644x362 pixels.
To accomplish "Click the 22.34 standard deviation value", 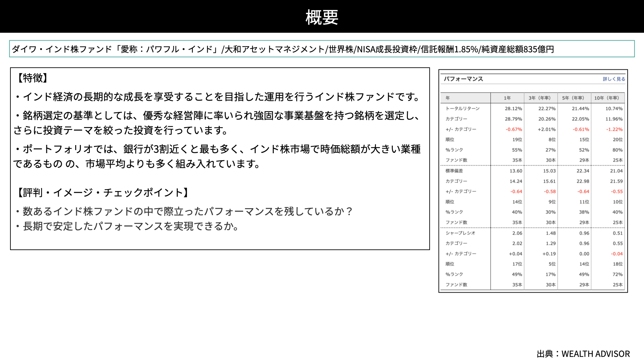I will tap(583, 171).
